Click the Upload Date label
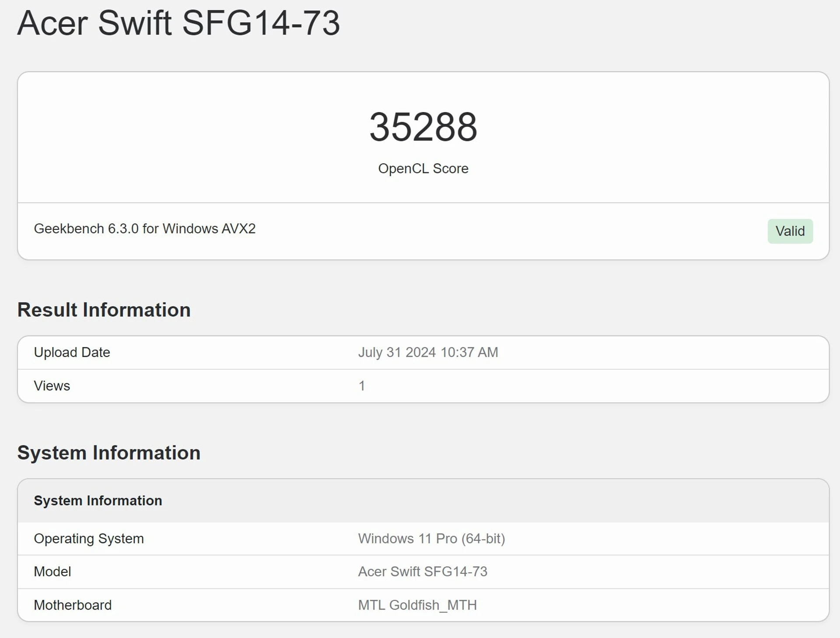 pyautogui.click(x=72, y=352)
